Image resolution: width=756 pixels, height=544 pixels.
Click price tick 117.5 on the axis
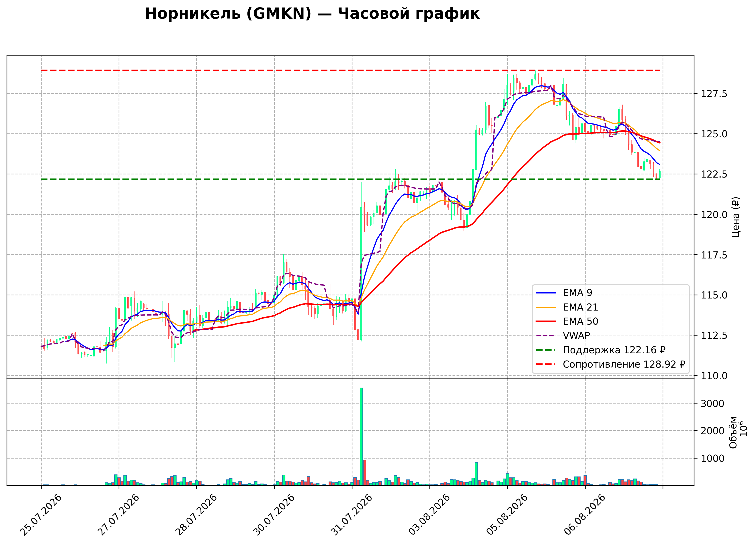click(714, 255)
